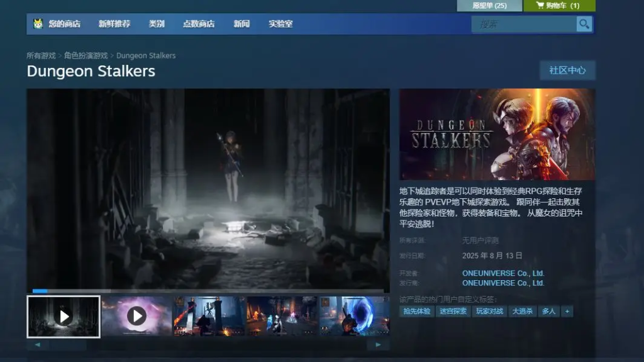Click the Dungeon Stalkers header capsule image
The width and height of the screenshot is (644, 362).
(x=497, y=134)
